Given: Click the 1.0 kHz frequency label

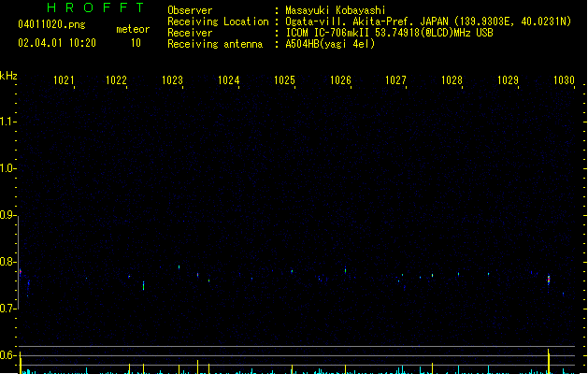Looking at the screenshot, I should pyautogui.click(x=7, y=168).
